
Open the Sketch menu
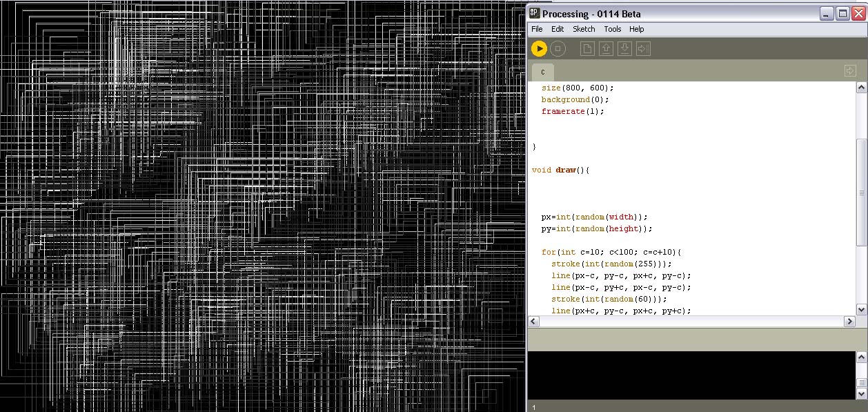tap(584, 29)
